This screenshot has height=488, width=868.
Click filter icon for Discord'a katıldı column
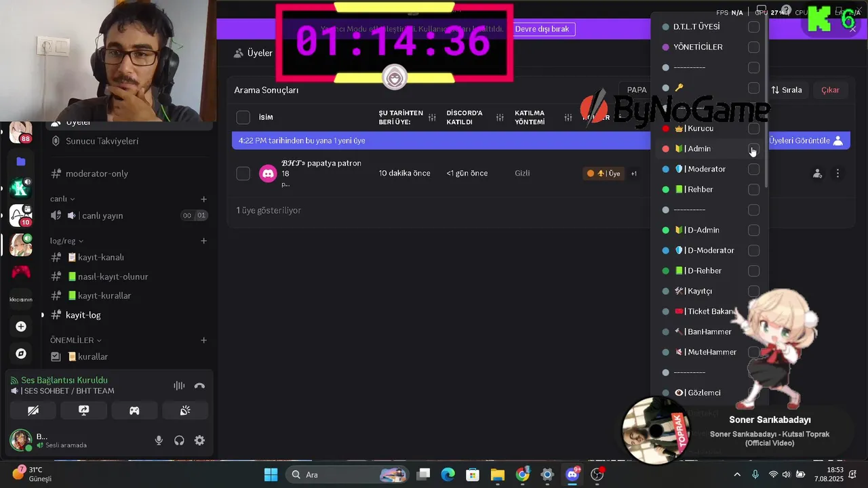(x=500, y=118)
